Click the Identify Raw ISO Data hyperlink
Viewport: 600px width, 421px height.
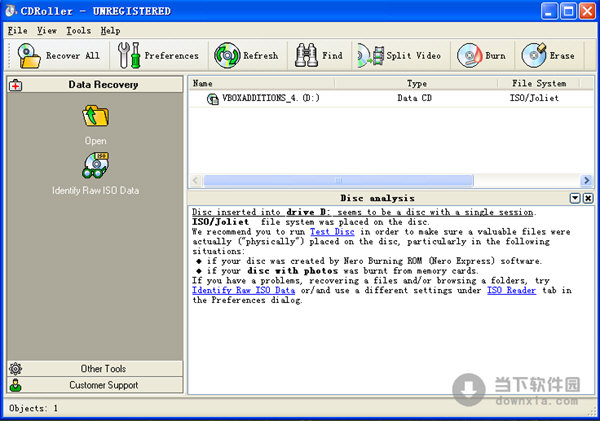click(243, 290)
